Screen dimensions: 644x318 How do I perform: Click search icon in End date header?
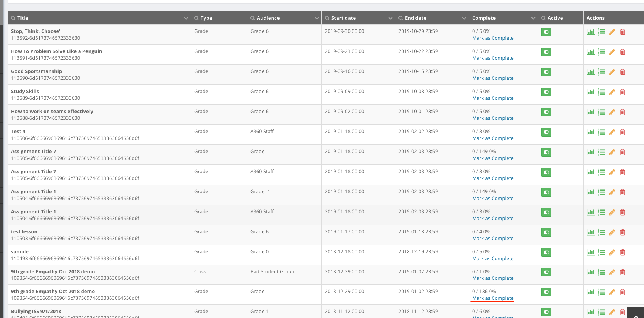click(x=401, y=18)
